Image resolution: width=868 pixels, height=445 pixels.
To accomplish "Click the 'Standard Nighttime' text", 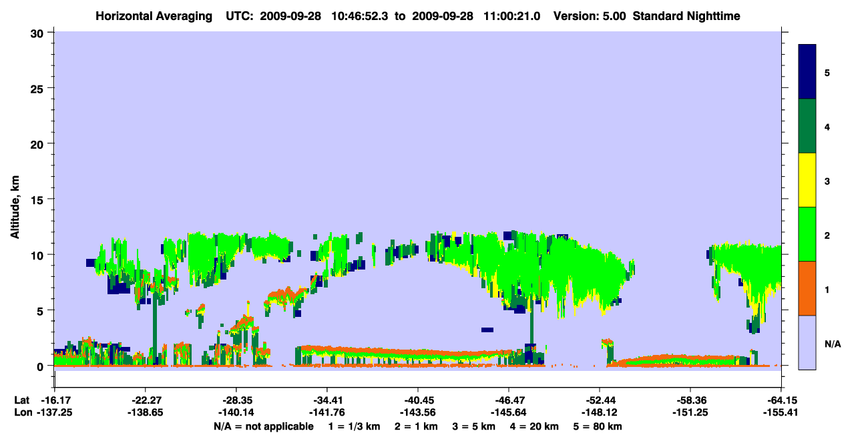I will pyautogui.click(x=686, y=15).
